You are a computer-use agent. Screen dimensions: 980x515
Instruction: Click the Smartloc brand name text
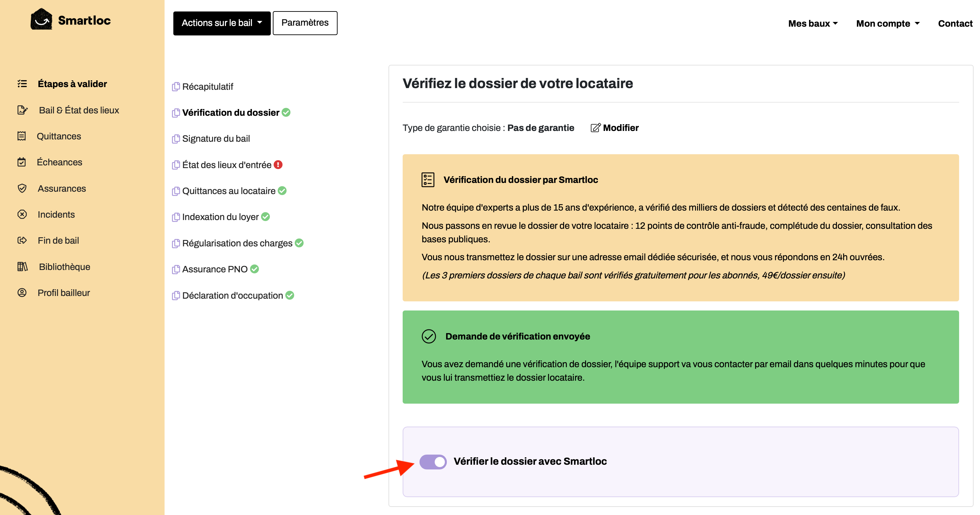click(84, 20)
